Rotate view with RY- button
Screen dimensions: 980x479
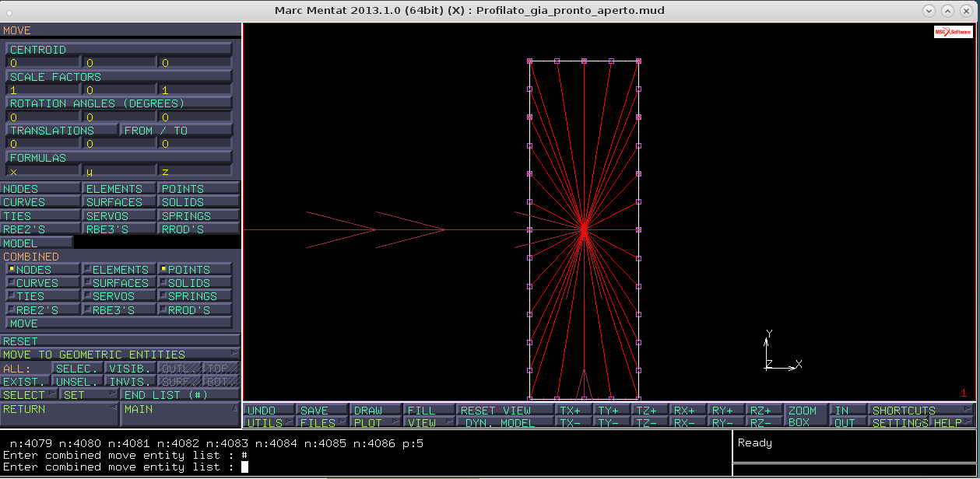pos(727,423)
